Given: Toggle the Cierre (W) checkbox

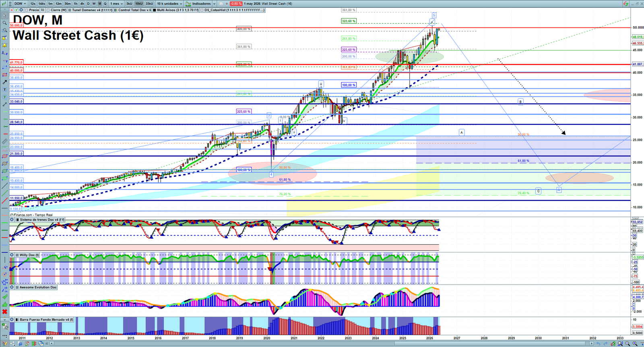Looking at the screenshot, I should pos(48,10).
